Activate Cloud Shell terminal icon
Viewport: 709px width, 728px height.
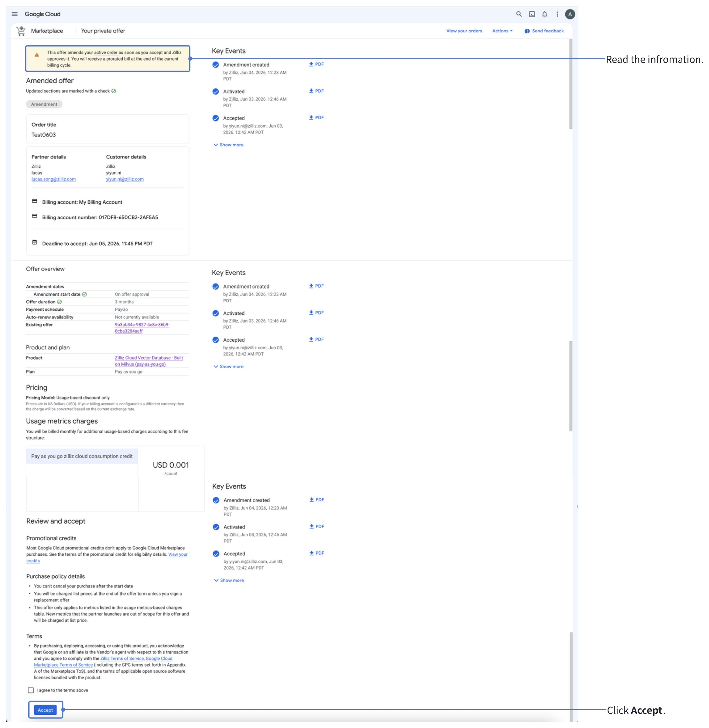point(532,14)
